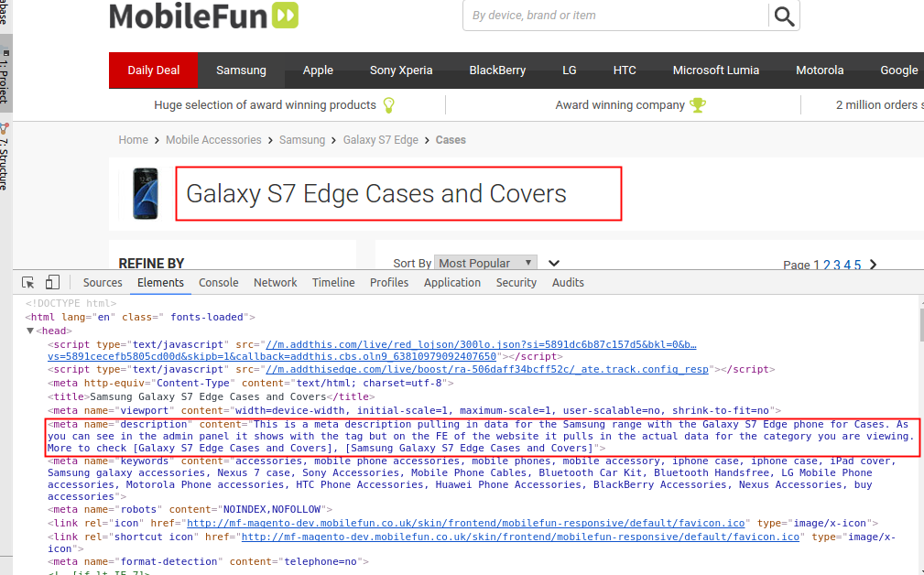Go to page 5 of results

click(858, 266)
